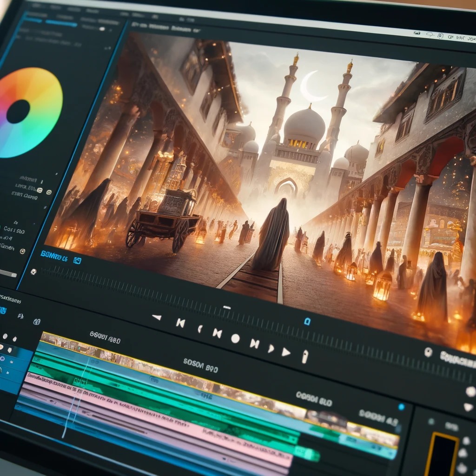Click the white circle at monitor's right edge
This screenshot has height=476, width=476.
470,391
